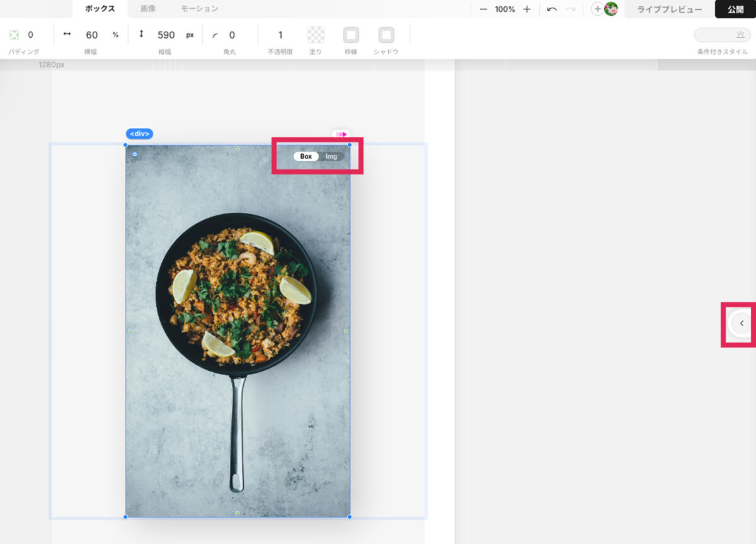
Task: Zoom out with the minus icon
Action: pyautogui.click(x=483, y=9)
